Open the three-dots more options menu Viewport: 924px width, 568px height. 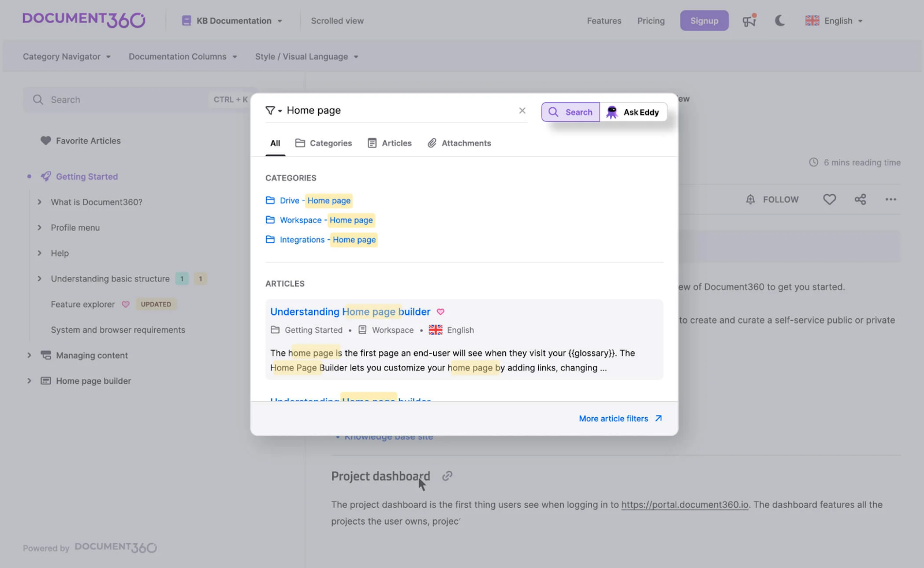pos(891,199)
